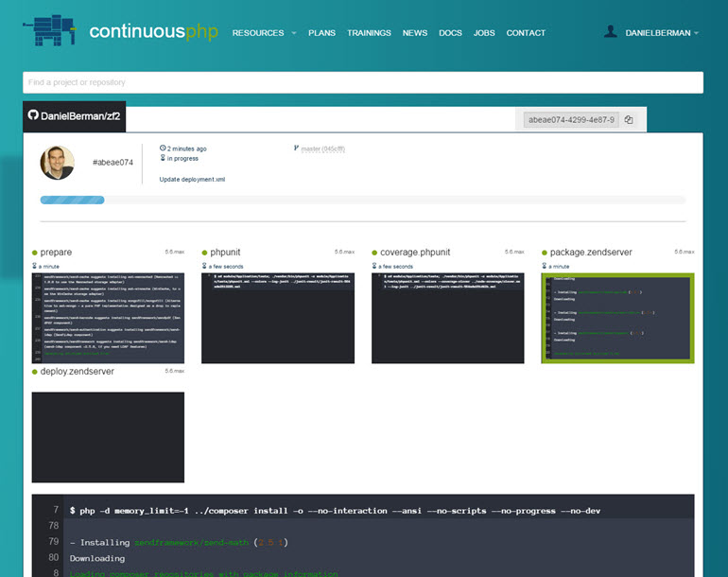Screen dimensions: 728x577
Task: Open the Docs navigation link
Action: [450, 33]
